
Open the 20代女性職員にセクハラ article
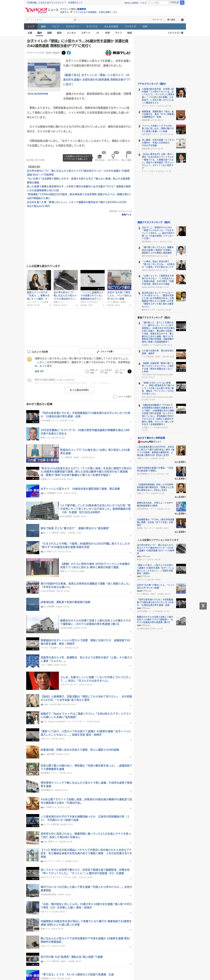(x=85, y=432)
